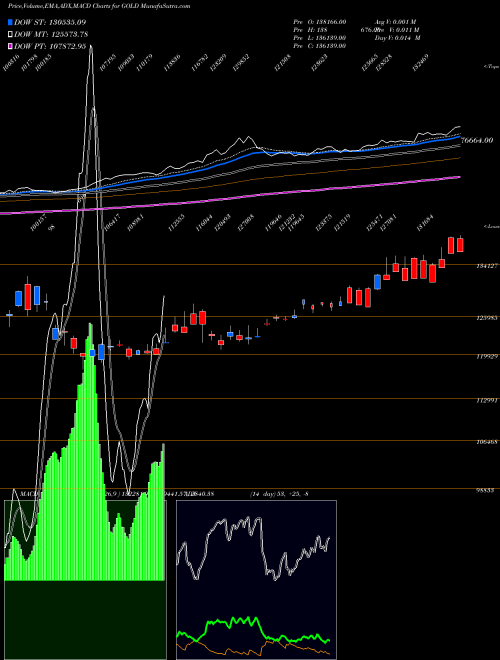Click the last red candlestick at the far right
500x660 pixels.
click(x=460, y=245)
